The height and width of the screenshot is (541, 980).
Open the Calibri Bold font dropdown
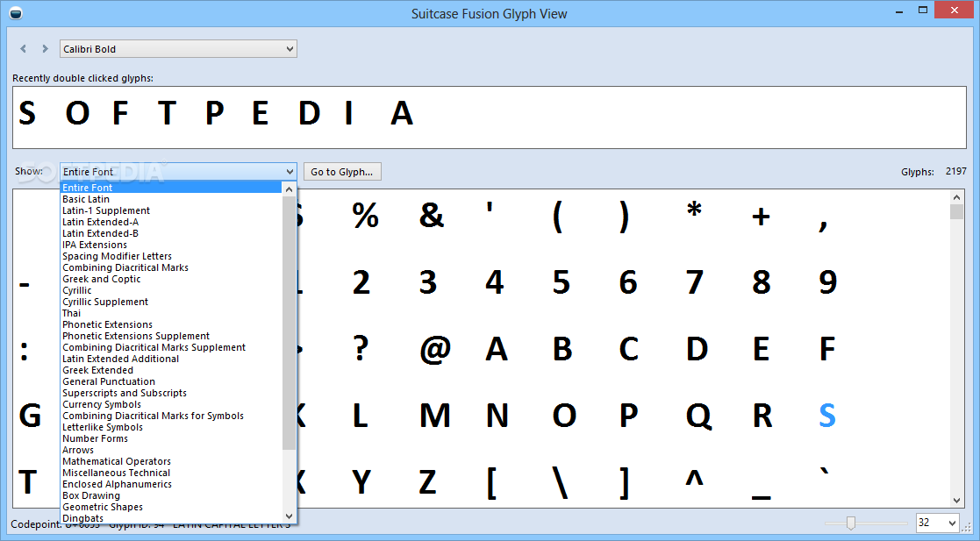[x=178, y=49]
